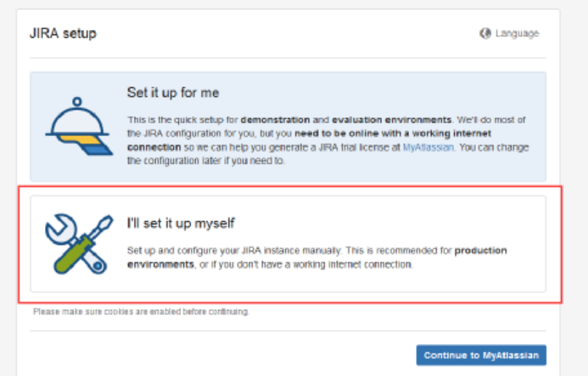Select the "I'll set it up myself" heading
588x376 pixels.
click(180, 223)
